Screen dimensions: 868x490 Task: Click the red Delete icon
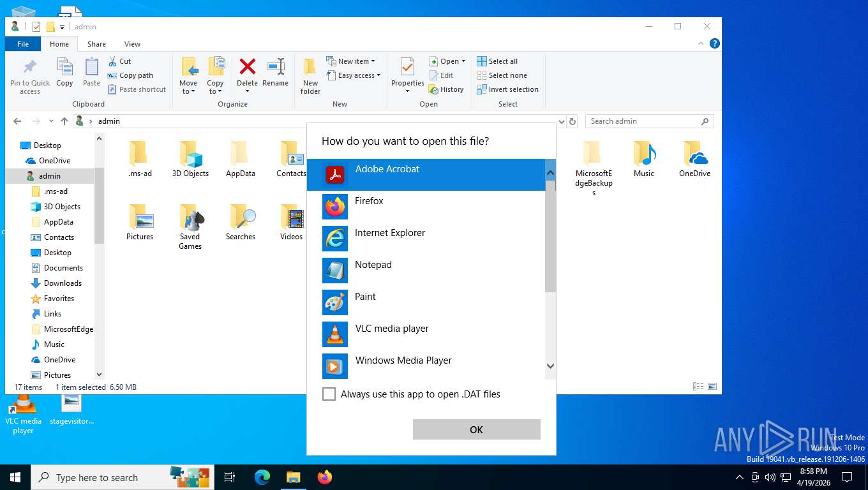pos(247,66)
